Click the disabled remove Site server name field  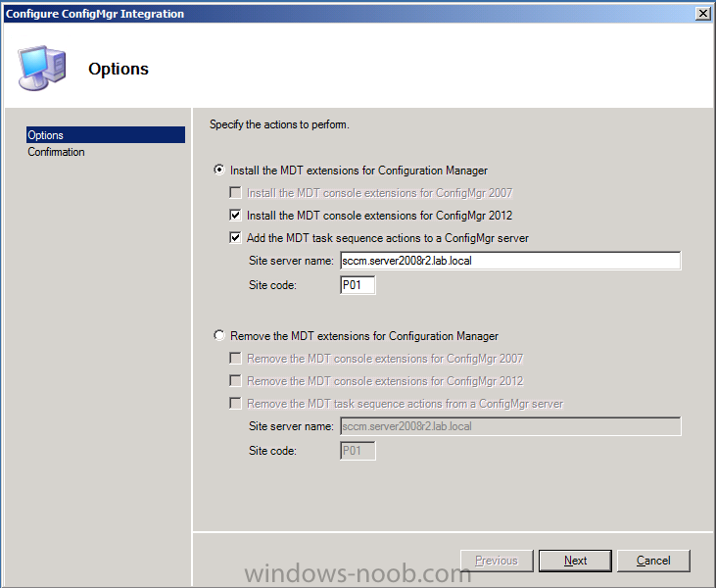pyautogui.click(x=510, y=426)
